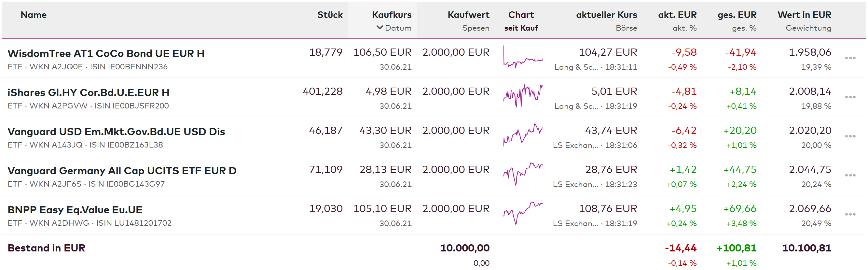Open three-dot menu for Vanguard USD Em.Mkt row
The width and height of the screenshot is (868, 270).
pyautogui.click(x=850, y=136)
